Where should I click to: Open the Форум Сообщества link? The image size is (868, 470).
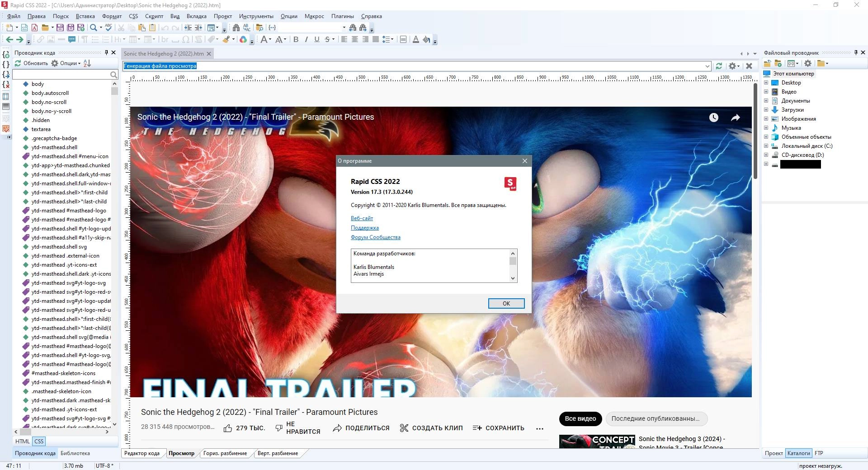376,237
